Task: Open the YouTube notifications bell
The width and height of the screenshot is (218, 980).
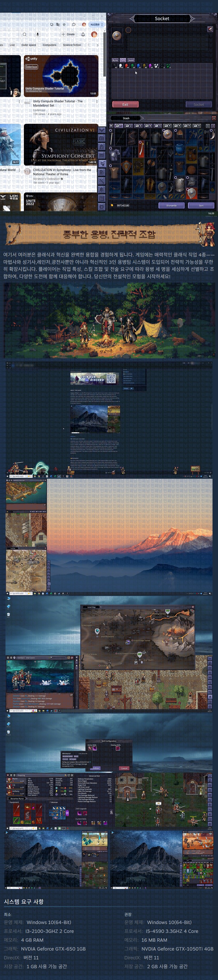Action: 83,34
